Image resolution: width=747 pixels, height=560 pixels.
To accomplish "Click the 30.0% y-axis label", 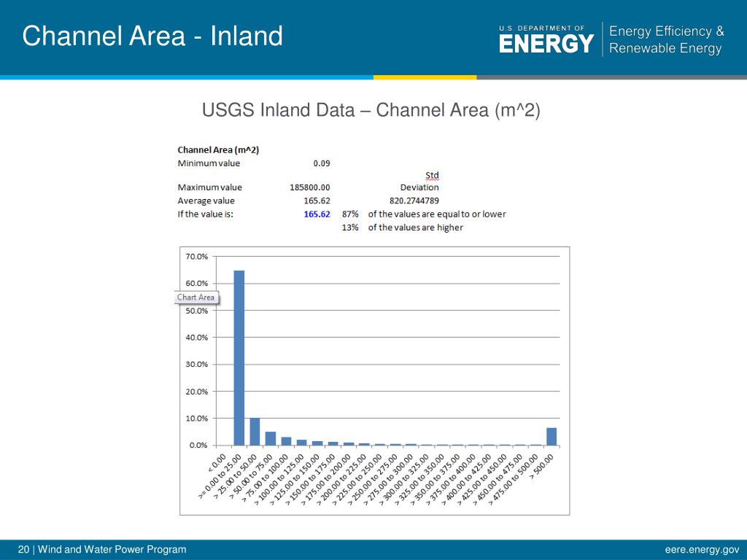I will point(197,365).
